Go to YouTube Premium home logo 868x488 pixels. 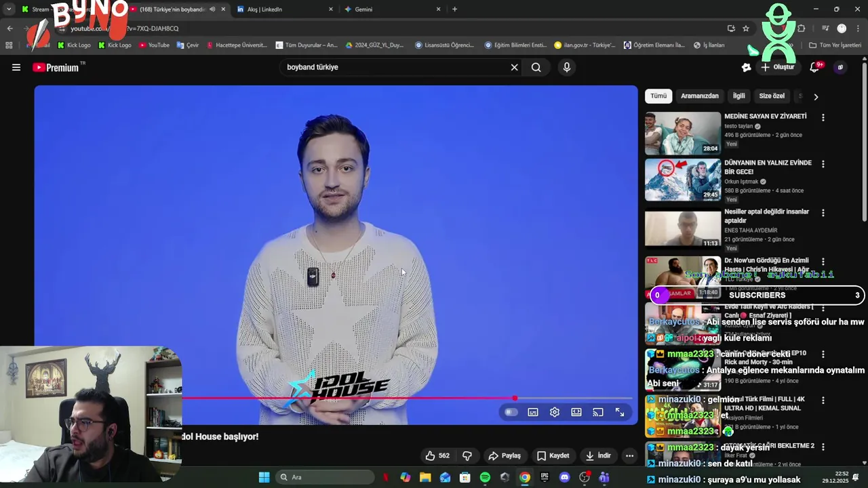point(56,67)
